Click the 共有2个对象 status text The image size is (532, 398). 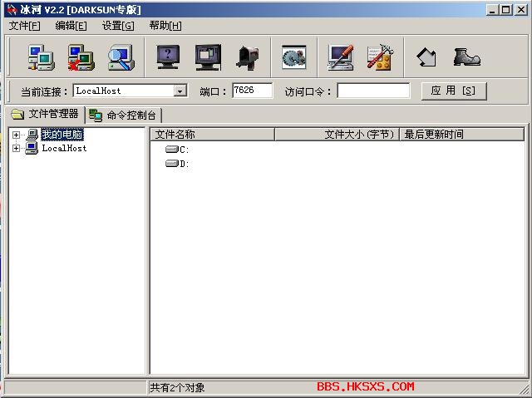pos(177,387)
